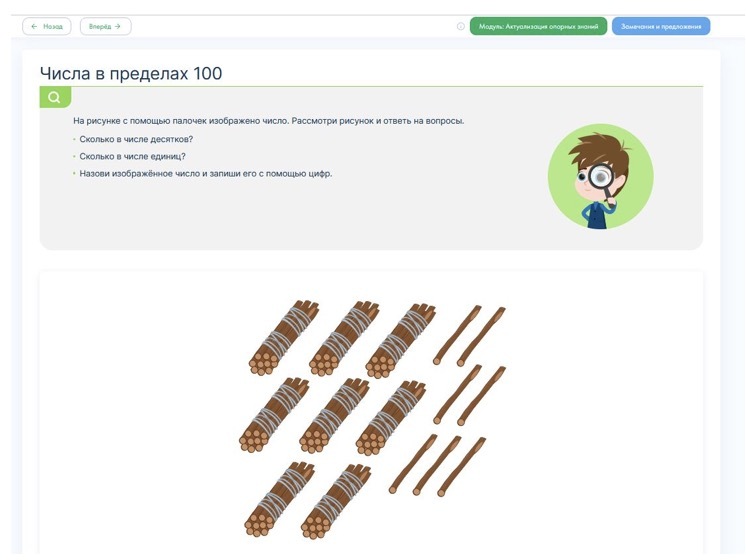Screen dimensions: 746x560
Task: Click the rightmost single stick in top row
Action: pyautogui.click(x=481, y=337)
